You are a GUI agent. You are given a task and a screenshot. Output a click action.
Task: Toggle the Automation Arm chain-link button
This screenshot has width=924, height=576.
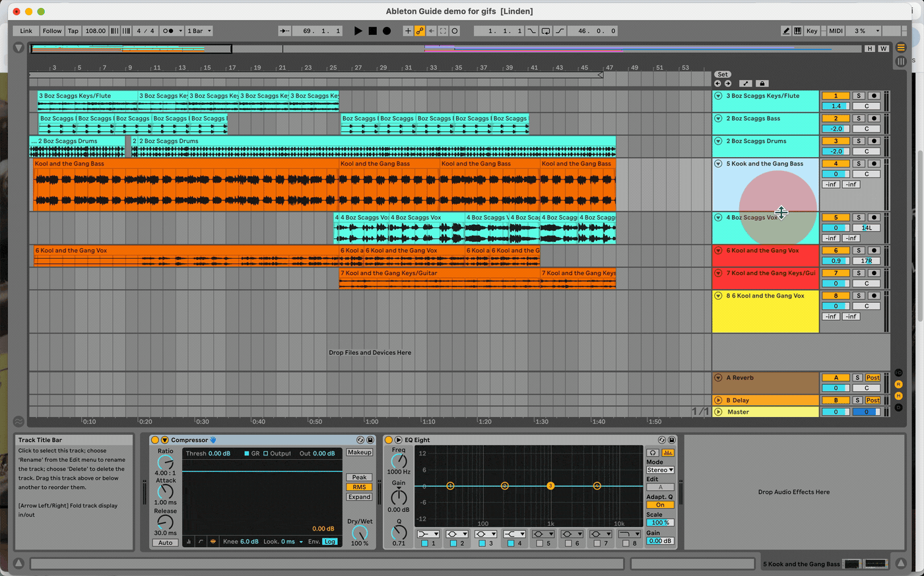pos(419,31)
